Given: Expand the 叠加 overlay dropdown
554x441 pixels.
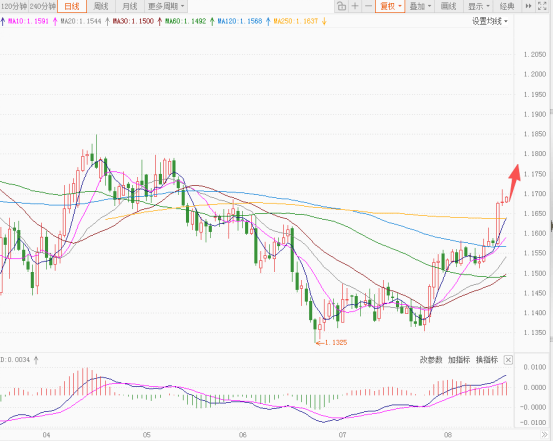Looking at the screenshot, I should [x=420, y=6].
